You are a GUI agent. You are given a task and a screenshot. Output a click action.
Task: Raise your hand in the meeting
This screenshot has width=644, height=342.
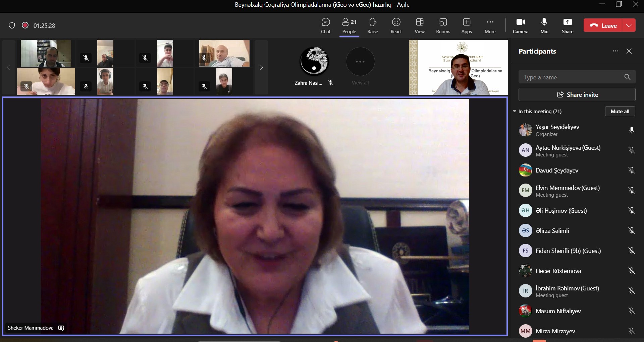[x=372, y=26]
